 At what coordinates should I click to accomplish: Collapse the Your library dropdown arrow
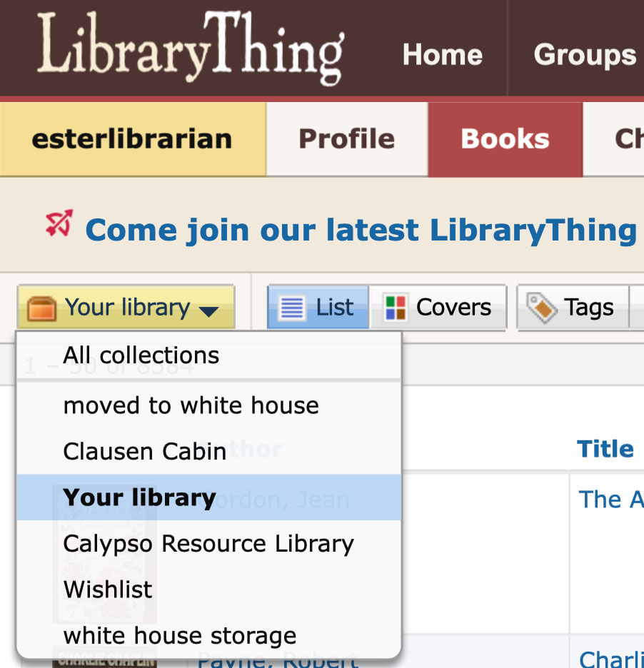coord(208,311)
